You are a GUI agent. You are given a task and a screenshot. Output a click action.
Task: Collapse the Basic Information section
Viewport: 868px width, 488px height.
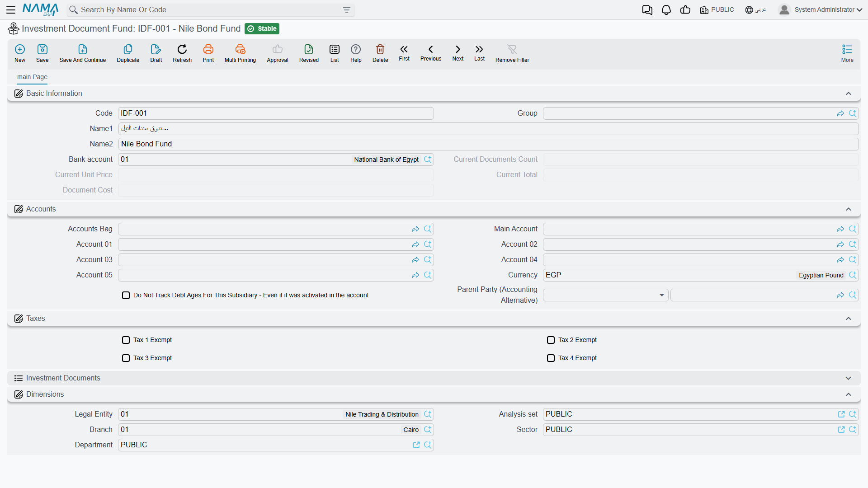pos(849,94)
